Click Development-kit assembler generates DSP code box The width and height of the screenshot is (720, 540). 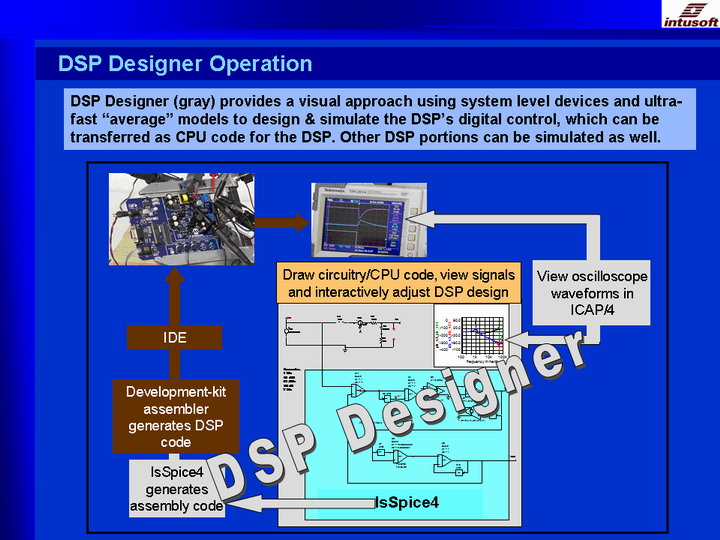click(x=176, y=416)
